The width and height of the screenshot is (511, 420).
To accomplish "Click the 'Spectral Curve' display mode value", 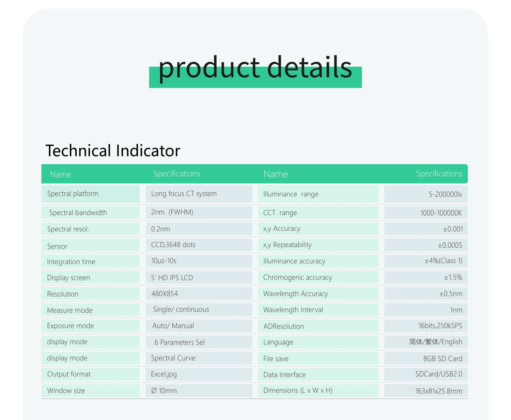I will tap(173, 358).
